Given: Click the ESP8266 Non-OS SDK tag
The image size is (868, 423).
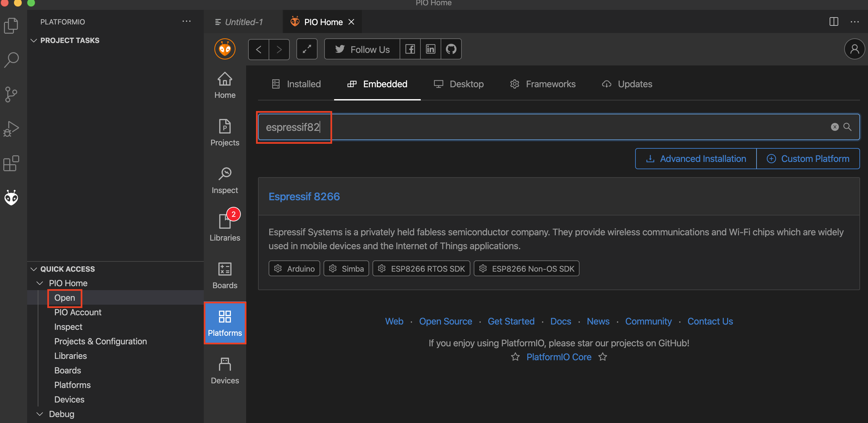Looking at the screenshot, I should [526, 269].
